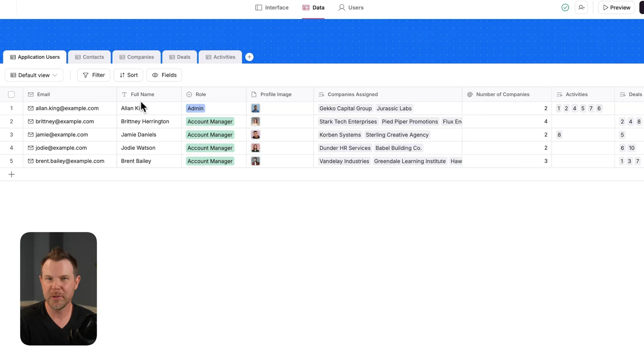
Task: Click the green sync status checkmark icon
Action: pyautogui.click(x=565, y=7)
